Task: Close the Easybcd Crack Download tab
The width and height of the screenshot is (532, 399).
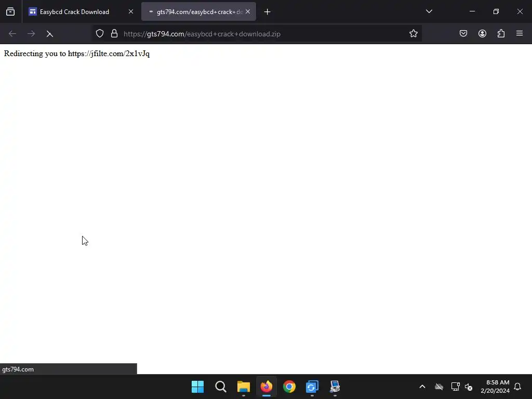Action: pyautogui.click(x=131, y=12)
